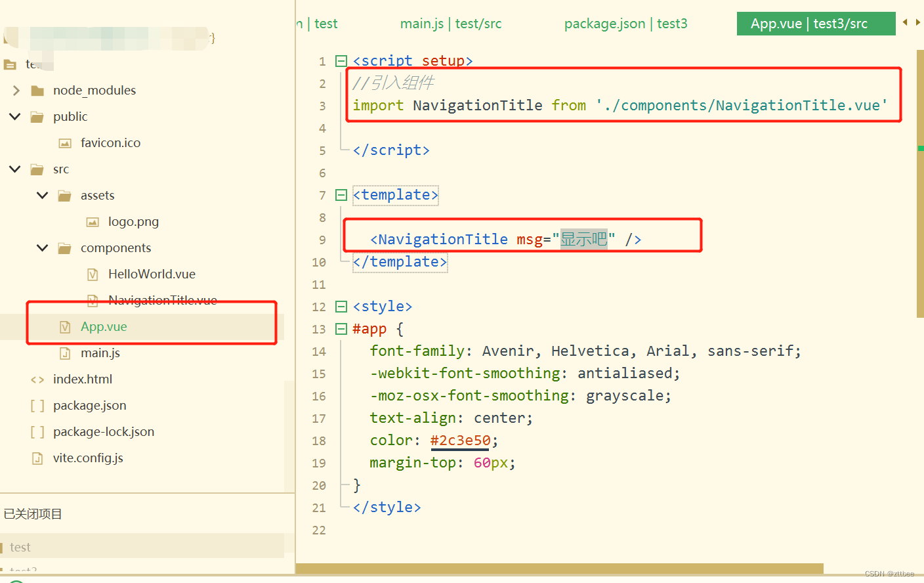Open main.js in the file tree
Viewport: 924px width, 583px height.
[100, 353]
